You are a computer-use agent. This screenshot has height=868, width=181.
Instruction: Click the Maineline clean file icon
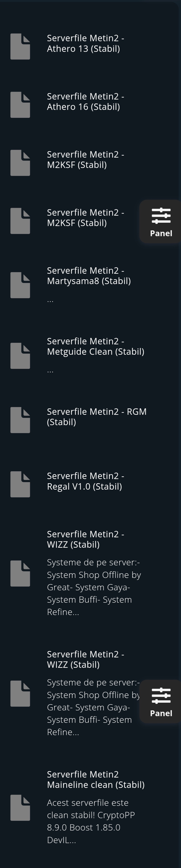tap(20, 808)
